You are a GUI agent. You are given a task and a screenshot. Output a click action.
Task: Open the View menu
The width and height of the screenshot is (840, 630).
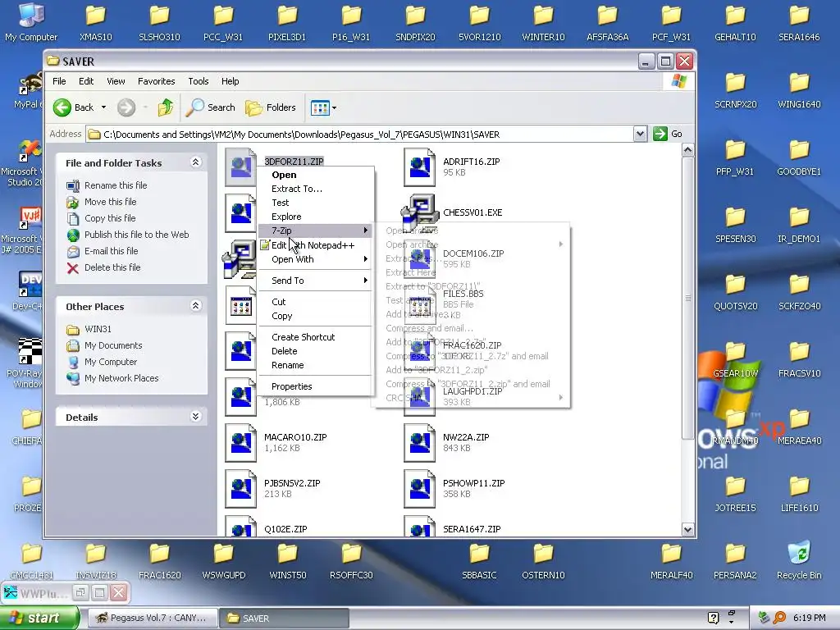pyautogui.click(x=116, y=81)
